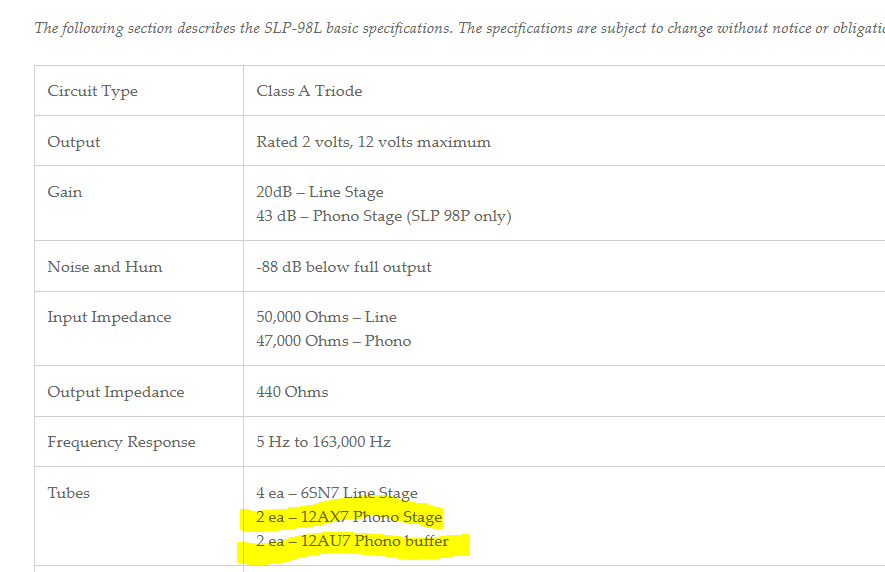
Task: Click the "50,000 Ohms – Line" text
Action: pos(326,317)
